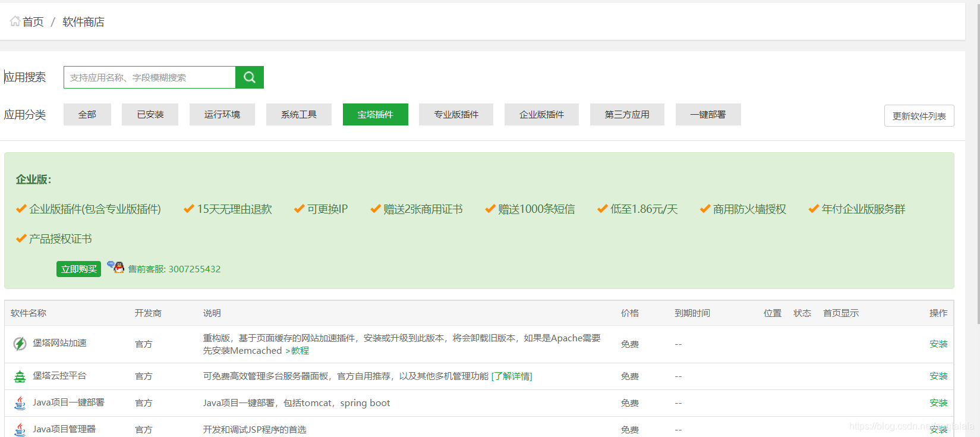Click the green search magnifier button

[250, 77]
